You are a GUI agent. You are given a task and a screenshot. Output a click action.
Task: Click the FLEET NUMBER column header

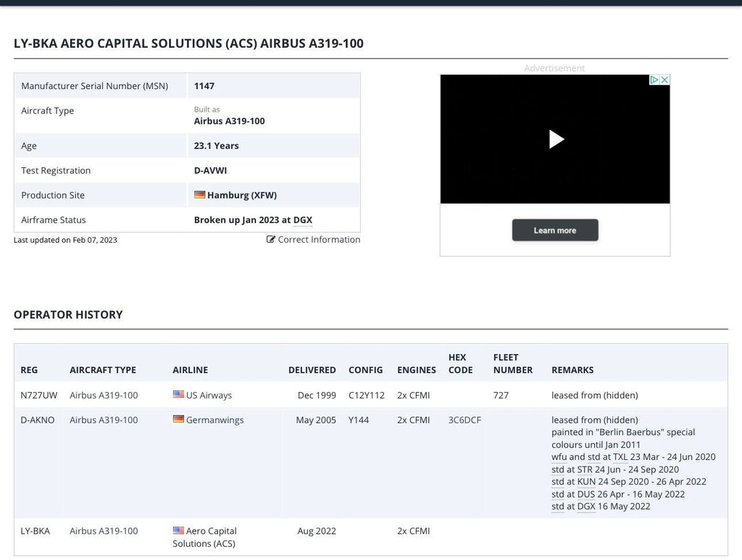(x=513, y=364)
